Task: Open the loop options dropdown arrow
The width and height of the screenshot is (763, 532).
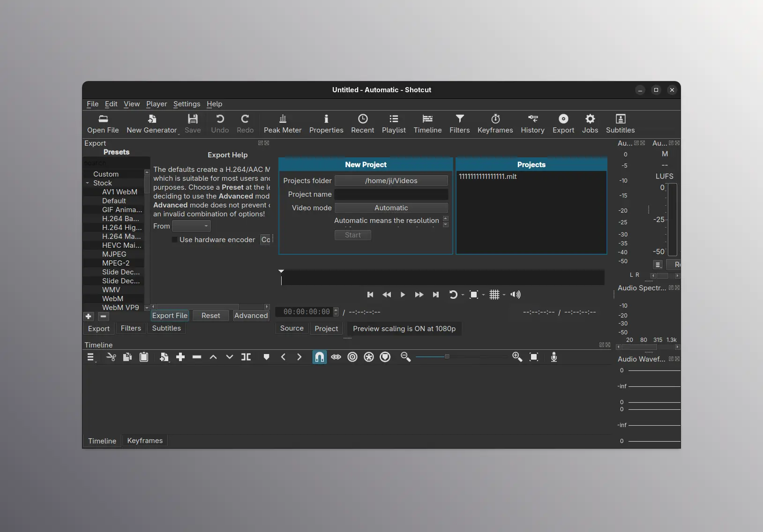Action: [x=463, y=295]
